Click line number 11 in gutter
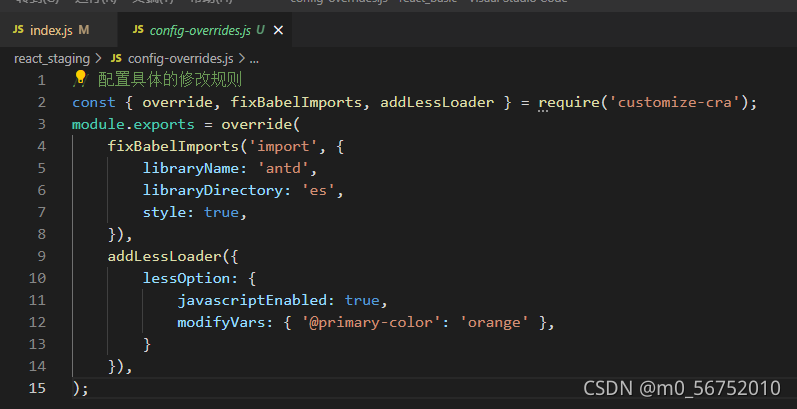Image resolution: width=797 pixels, height=409 pixels. coord(38,300)
